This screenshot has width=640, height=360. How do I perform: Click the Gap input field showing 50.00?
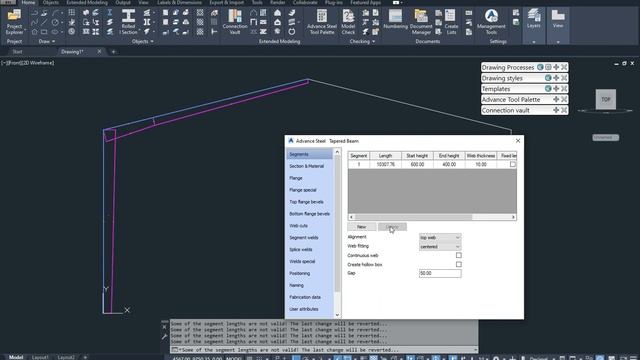pos(440,273)
